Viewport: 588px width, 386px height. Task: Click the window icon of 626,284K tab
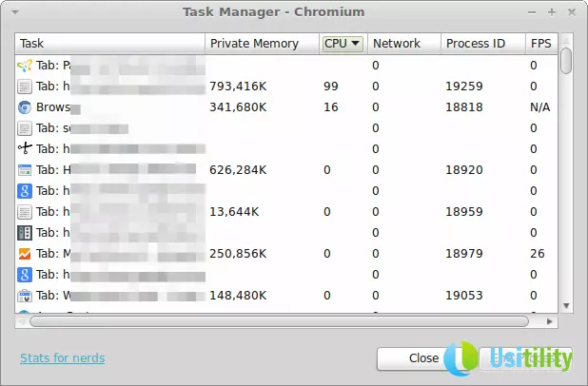coord(25,170)
